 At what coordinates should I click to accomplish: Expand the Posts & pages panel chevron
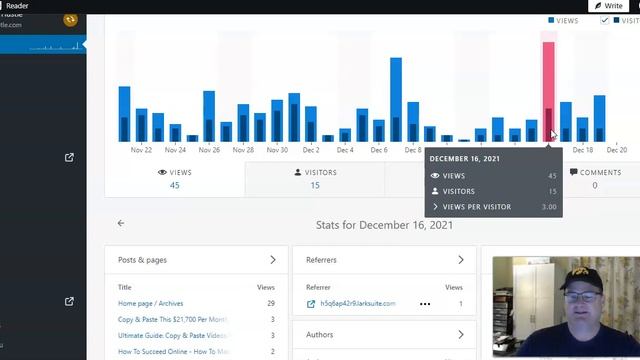(x=273, y=260)
